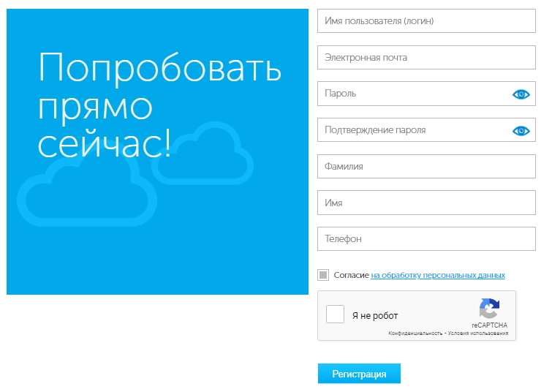The image size is (541, 392).
Task: Click the 'Попробовать прямо сейчас!' banner heading
Action: click(159, 106)
